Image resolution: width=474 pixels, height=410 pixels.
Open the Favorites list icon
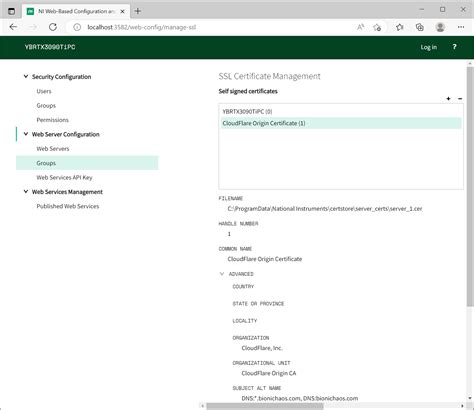coord(400,27)
